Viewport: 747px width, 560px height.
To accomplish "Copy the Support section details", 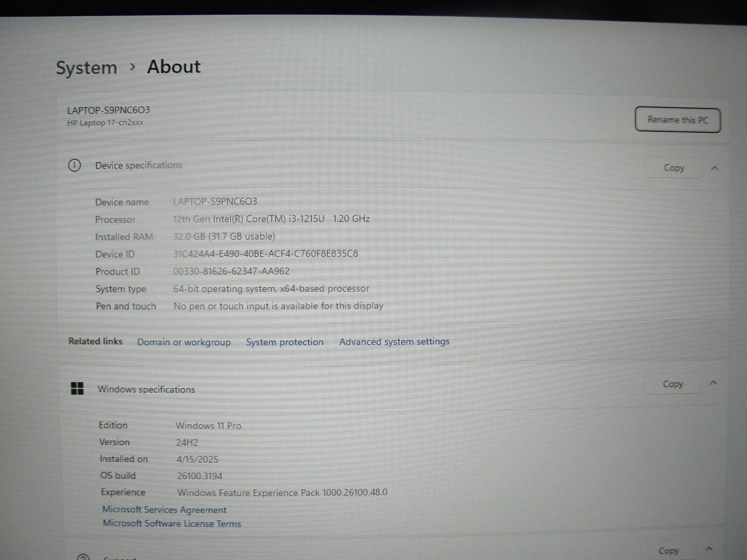I will point(668,551).
